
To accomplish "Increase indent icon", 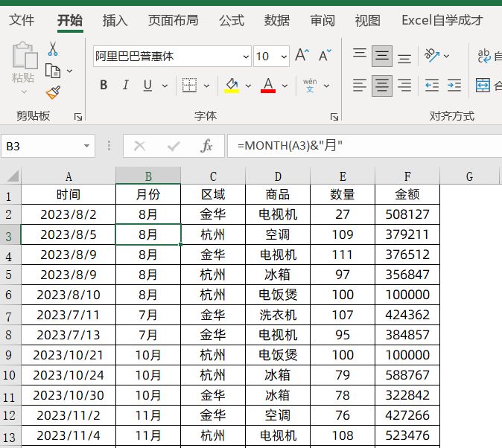I will point(454,86).
